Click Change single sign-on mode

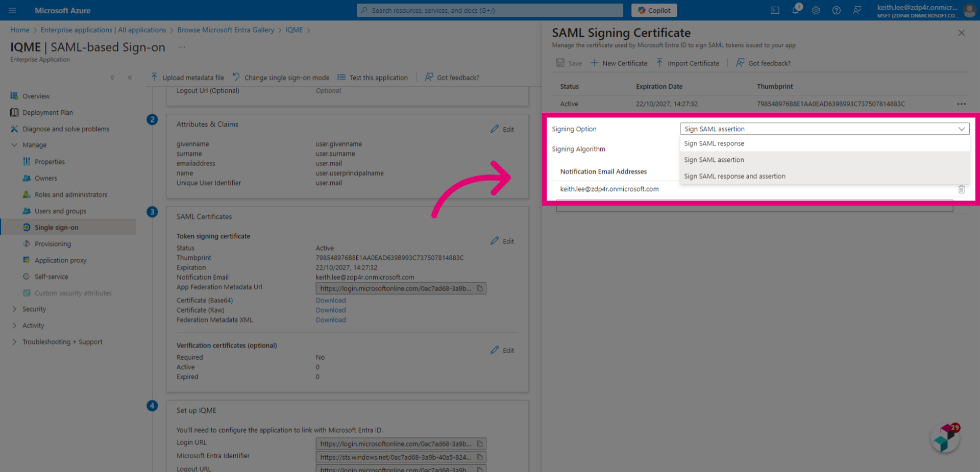281,78
